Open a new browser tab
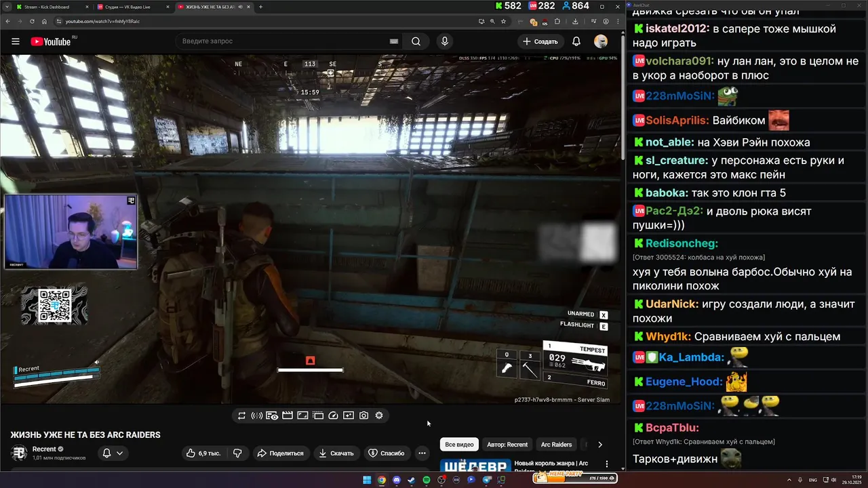The height and width of the screenshot is (488, 868). pyautogui.click(x=260, y=7)
